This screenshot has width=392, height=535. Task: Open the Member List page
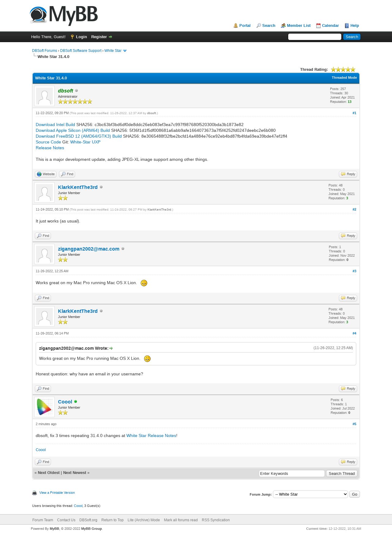299,26
